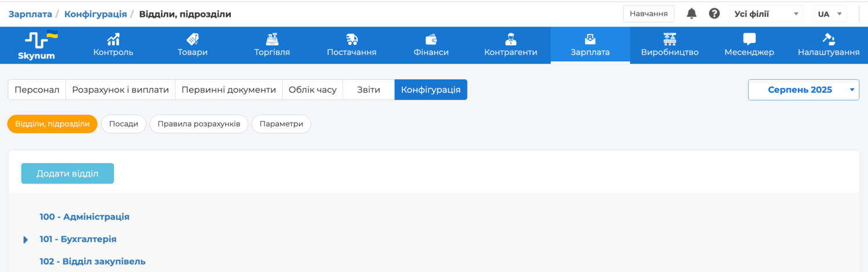Viewport: 868px width, 272px height.
Task: Expand the 101 - Бухгалтерія department
Action: (x=25, y=240)
